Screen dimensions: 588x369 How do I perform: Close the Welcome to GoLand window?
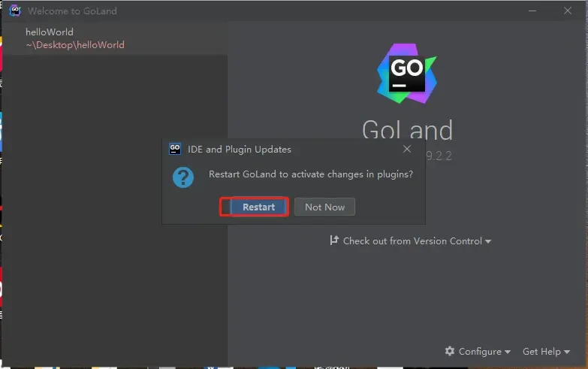pos(568,11)
